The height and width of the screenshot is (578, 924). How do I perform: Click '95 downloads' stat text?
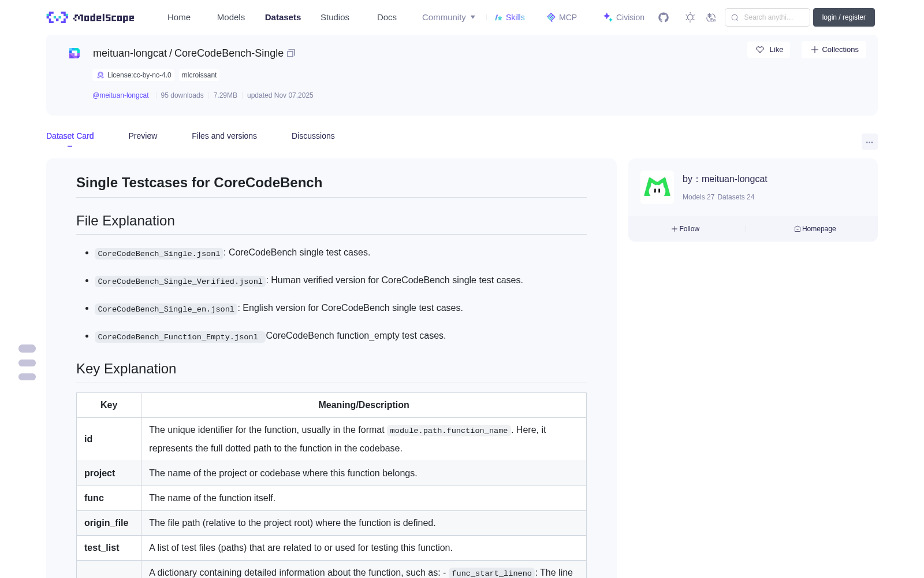pyautogui.click(x=182, y=95)
